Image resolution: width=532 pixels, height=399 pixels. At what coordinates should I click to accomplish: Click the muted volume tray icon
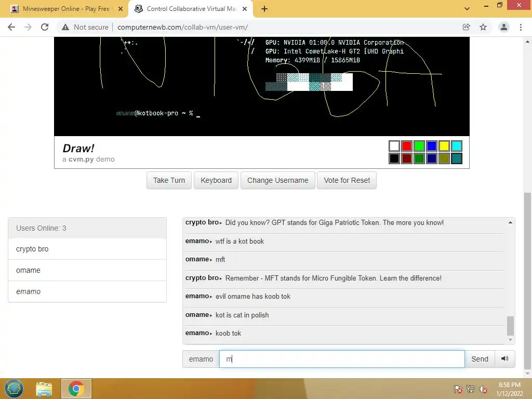point(483,389)
